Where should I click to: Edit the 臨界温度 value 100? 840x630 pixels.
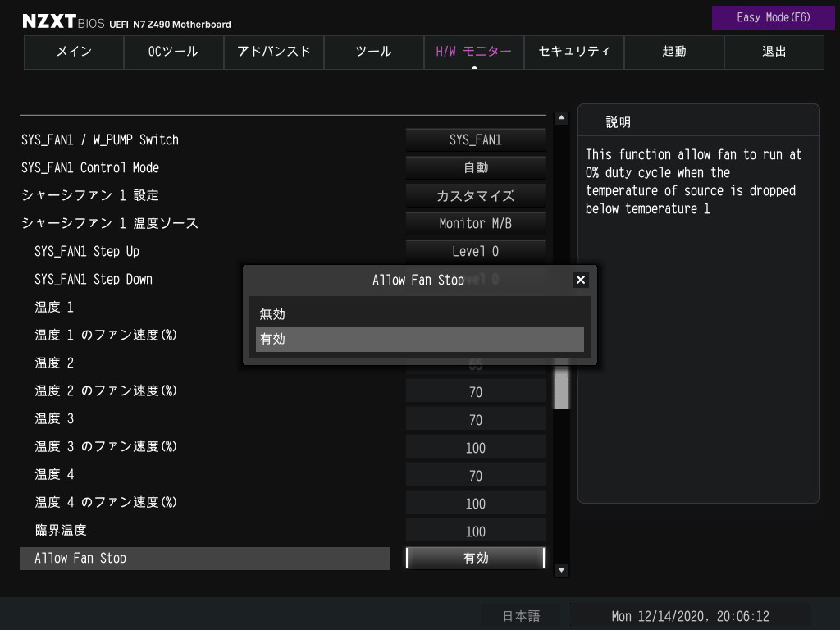(476, 531)
